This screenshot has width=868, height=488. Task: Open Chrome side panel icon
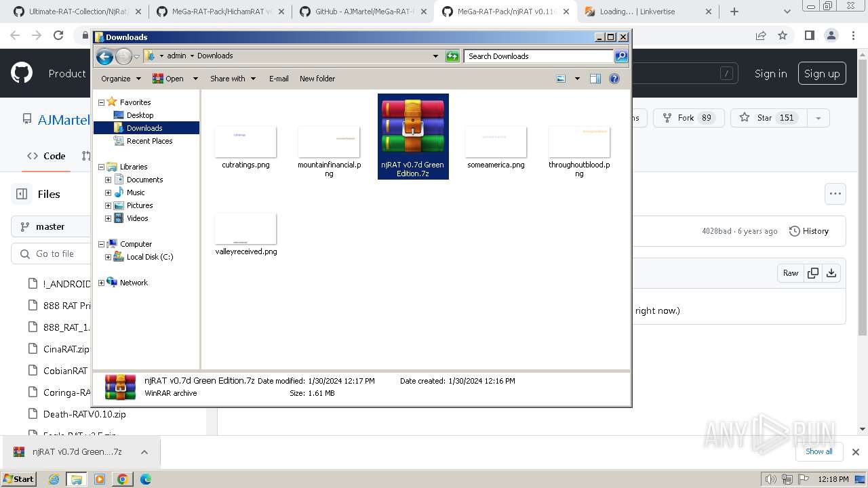pyautogui.click(x=809, y=36)
